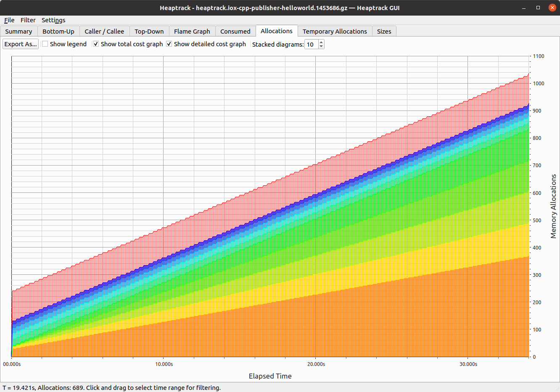
Task: Switch to the Sizes tab
Action: (x=384, y=31)
